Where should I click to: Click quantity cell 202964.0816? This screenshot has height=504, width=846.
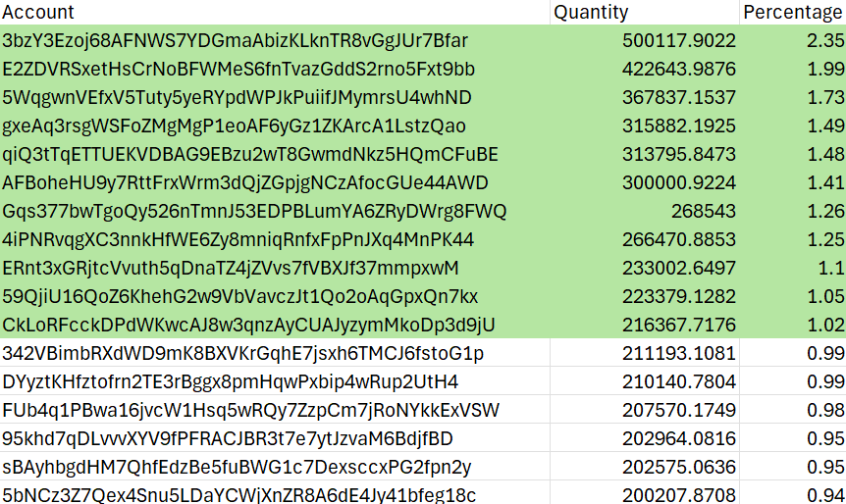pyautogui.click(x=645, y=438)
